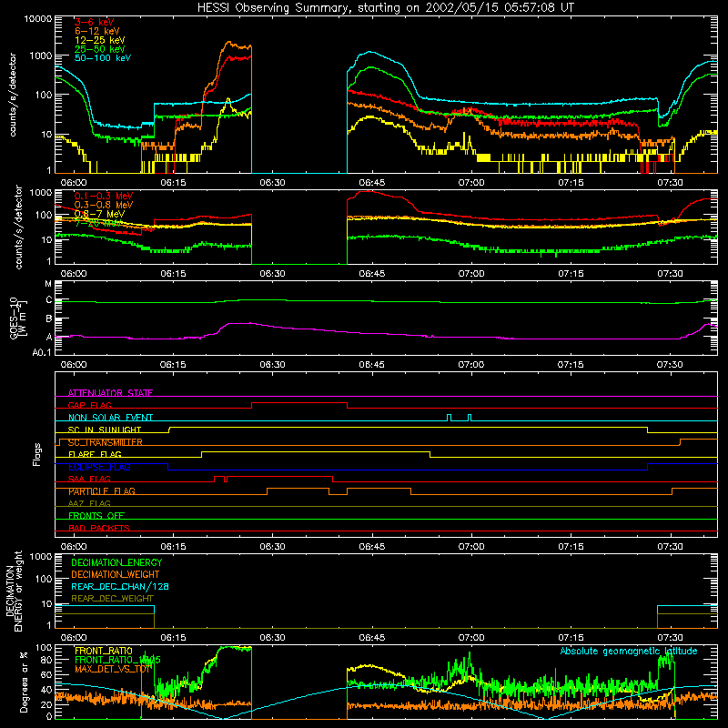Click the 12-25 keV legend label
The image size is (728, 728).
[x=100, y=40]
